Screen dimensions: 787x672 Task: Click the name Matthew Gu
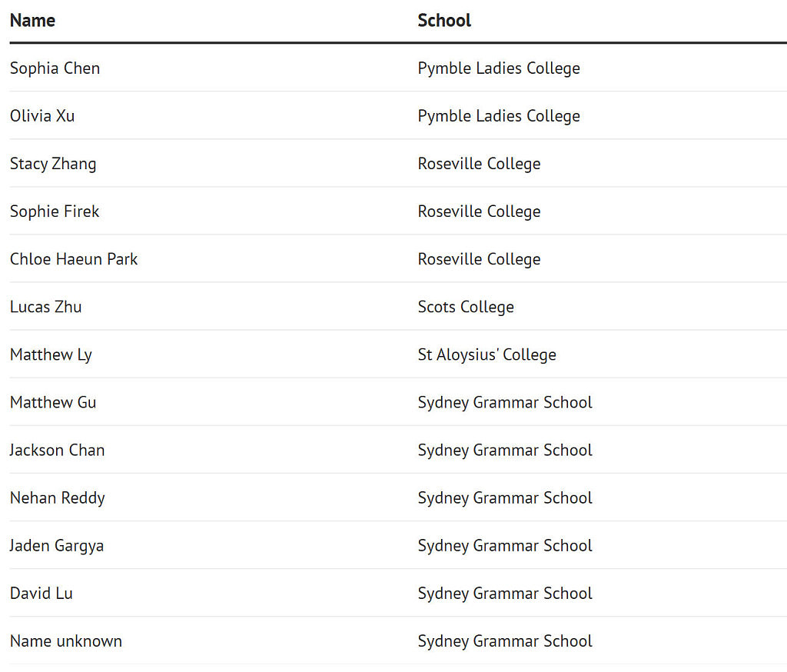point(53,402)
